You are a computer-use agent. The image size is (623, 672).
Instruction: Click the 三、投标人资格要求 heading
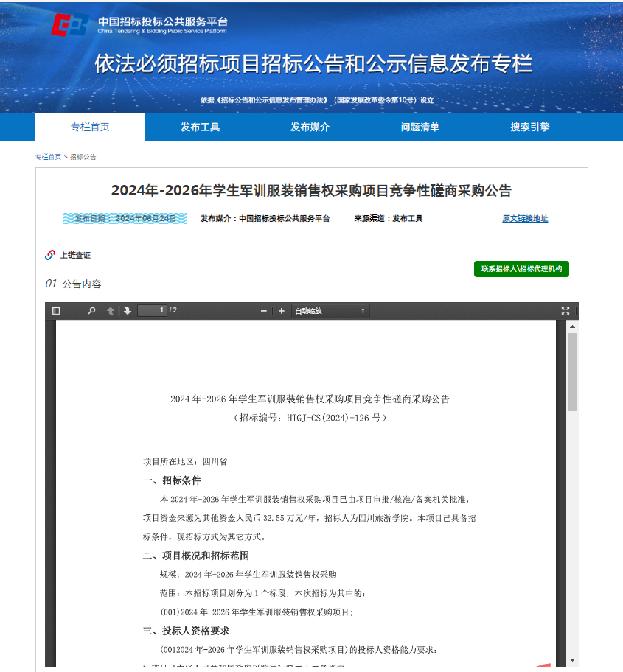pyautogui.click(x=186, y=631)
